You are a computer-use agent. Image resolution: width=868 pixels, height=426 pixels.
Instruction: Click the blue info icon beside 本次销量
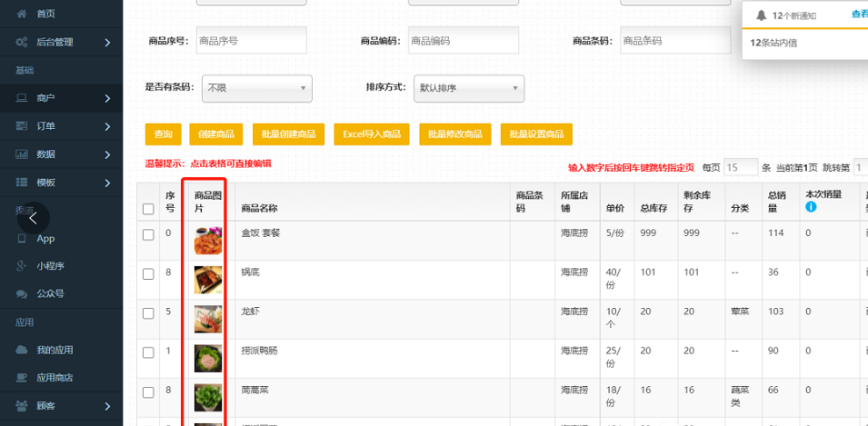coord(811,207)
